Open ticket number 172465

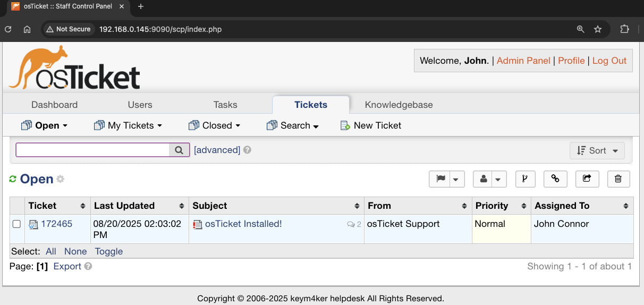click(56, 224)
